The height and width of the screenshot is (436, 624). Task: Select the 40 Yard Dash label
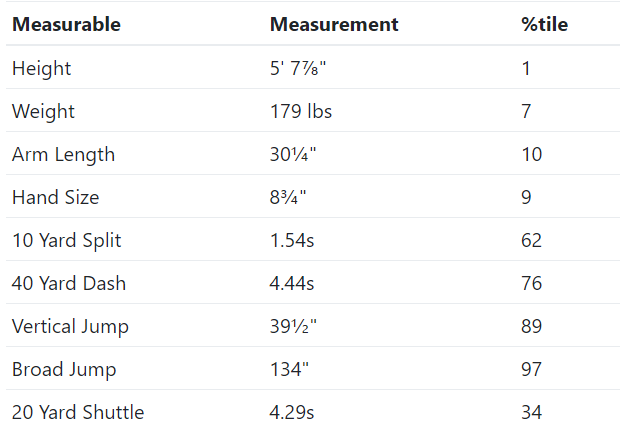(x=68, y=283)
